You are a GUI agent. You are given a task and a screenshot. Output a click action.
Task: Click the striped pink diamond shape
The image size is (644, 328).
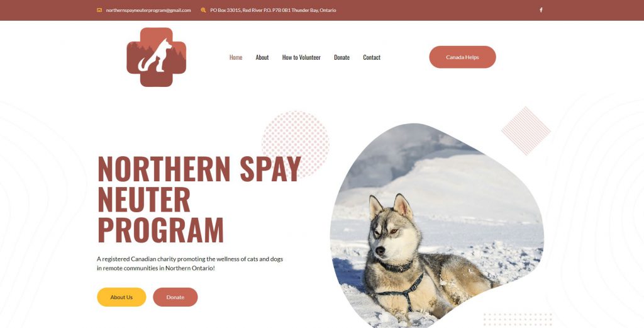coord(526,131)
